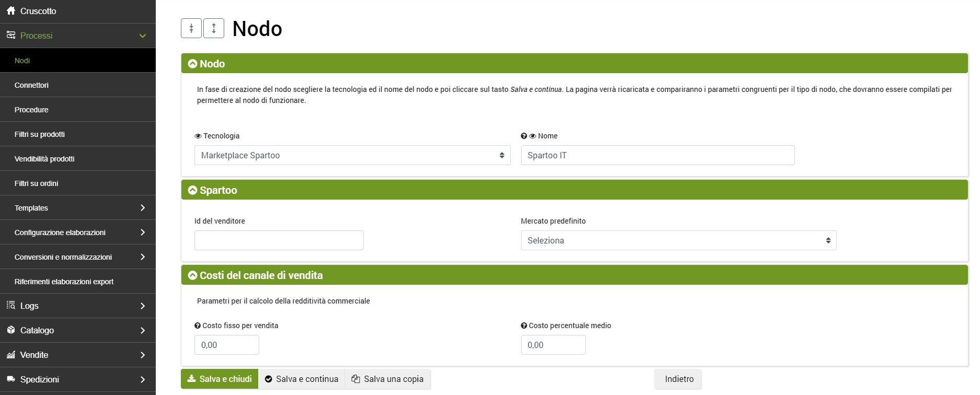Viewport: 980px width, 395px height.
Task: Collapse the Costi del canale di vendita panel
Action: coord(193,275)
